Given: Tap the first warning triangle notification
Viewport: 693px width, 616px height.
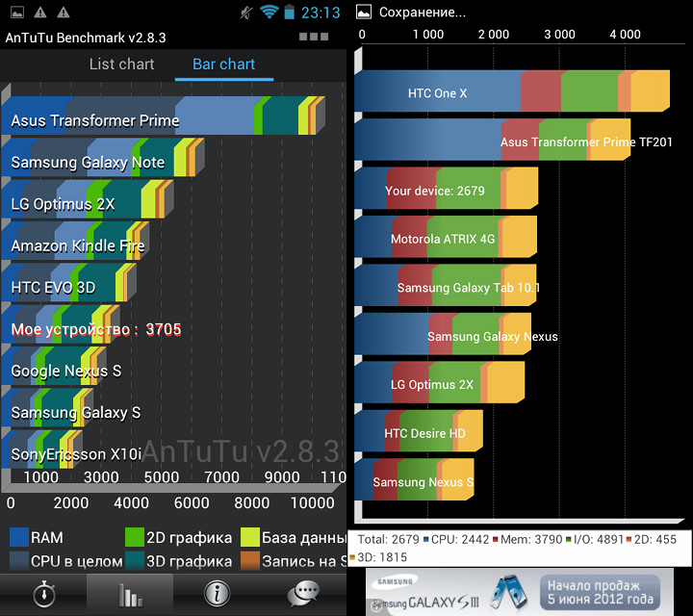Looking at the screenshot, I should tap(40, 13).
